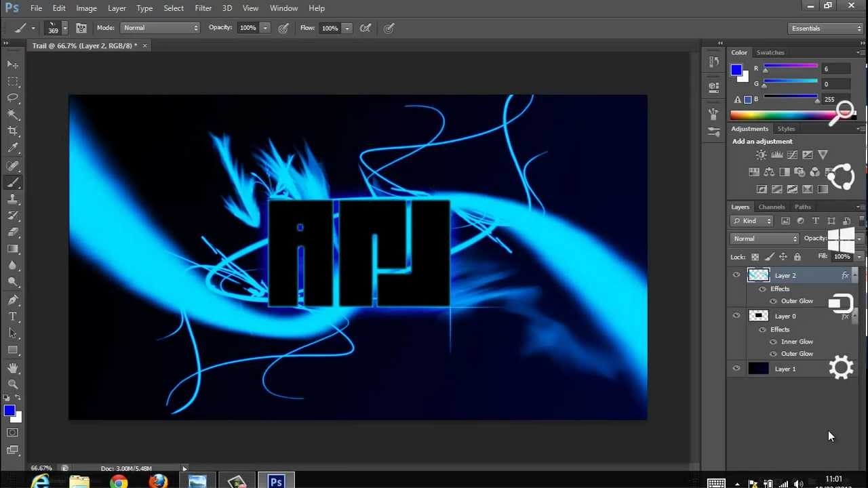Lock all layer attributes
The width and height of the screenshot is (868, 488).
[x=797, y=257]
